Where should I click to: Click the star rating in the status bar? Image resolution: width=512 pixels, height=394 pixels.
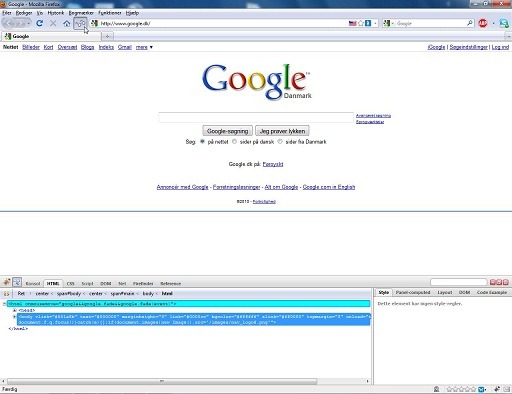[x=461, y=389]
